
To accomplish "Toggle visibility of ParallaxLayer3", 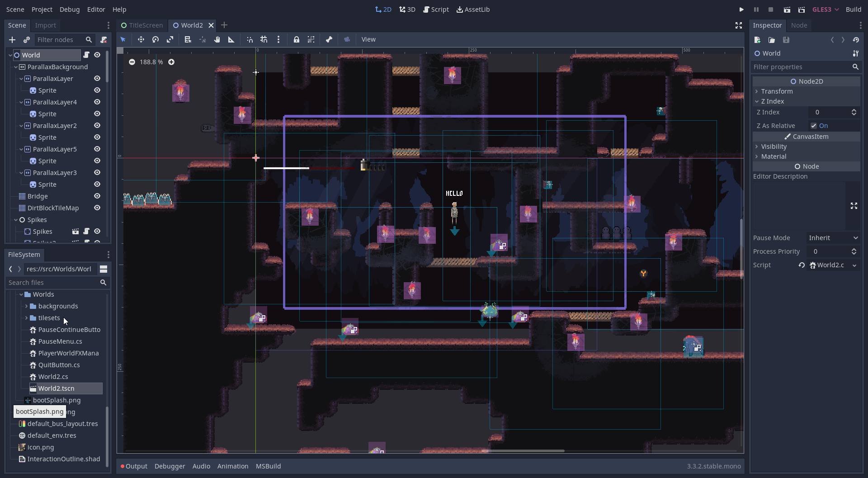I will [97, 172].
